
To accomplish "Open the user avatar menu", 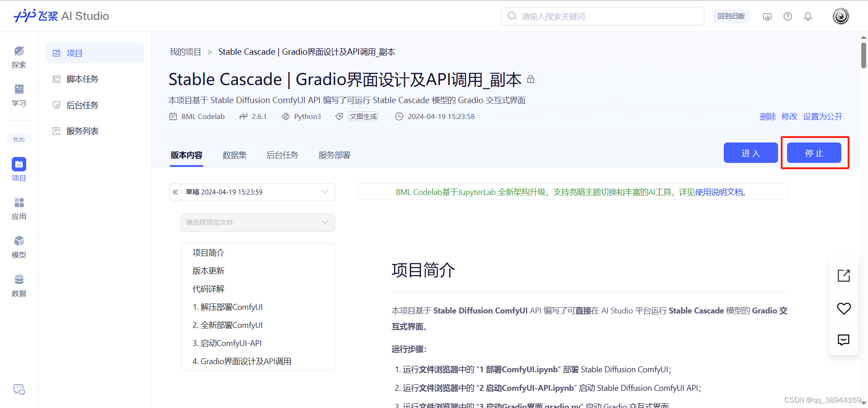I will click(x=840, y=16).
